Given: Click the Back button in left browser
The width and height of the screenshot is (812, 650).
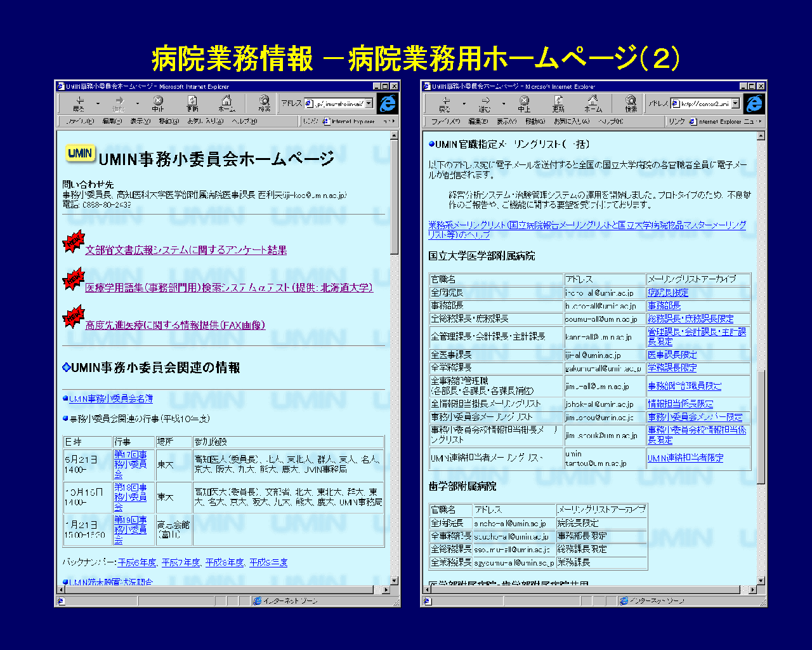Looking at the screenshot, I should tap(79, 103).
